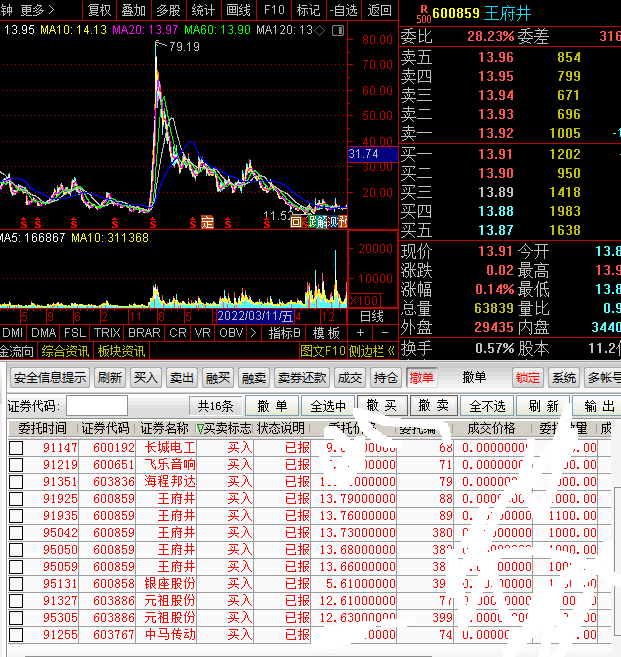621x657 pixels.
Task: Click the 测 icon near the chart's right edge
Action: [333, 222]
